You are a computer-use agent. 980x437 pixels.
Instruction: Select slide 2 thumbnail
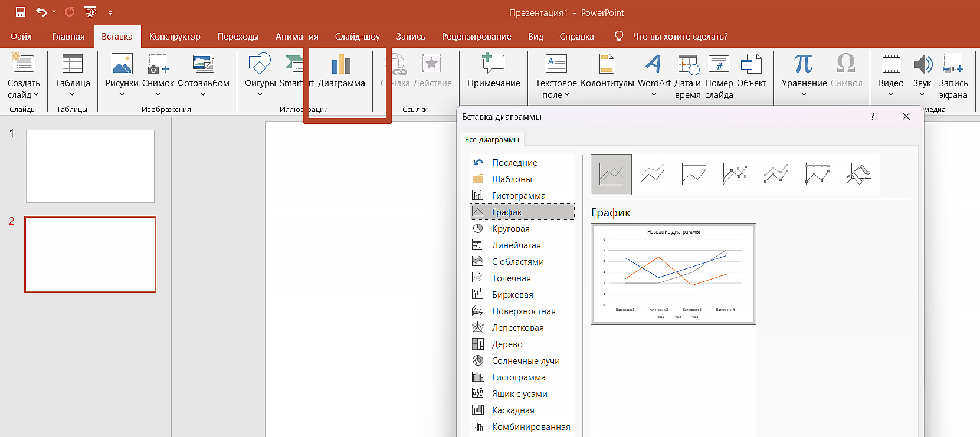pos(90,254)
